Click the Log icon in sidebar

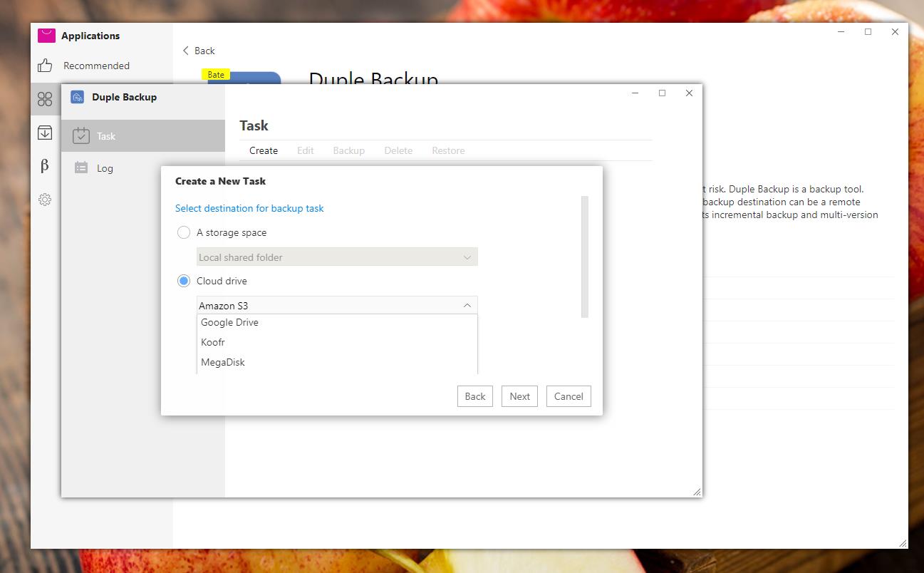click(81, 168)
